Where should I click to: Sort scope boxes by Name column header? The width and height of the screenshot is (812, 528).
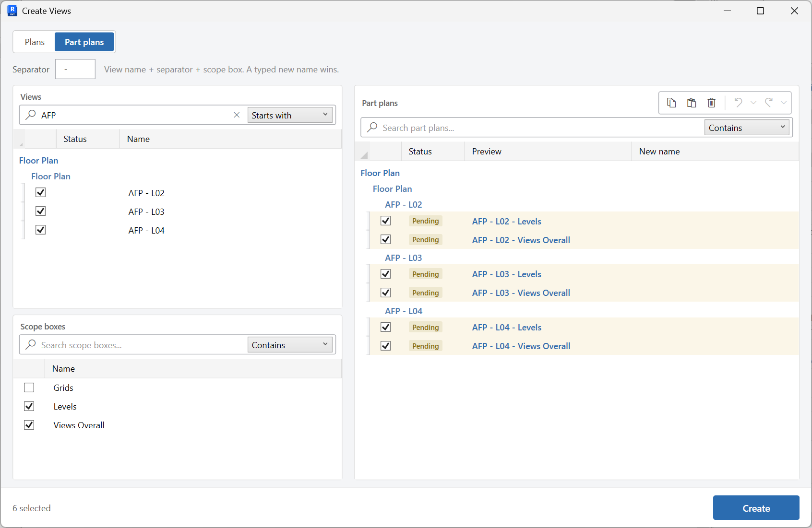(193, 369)
